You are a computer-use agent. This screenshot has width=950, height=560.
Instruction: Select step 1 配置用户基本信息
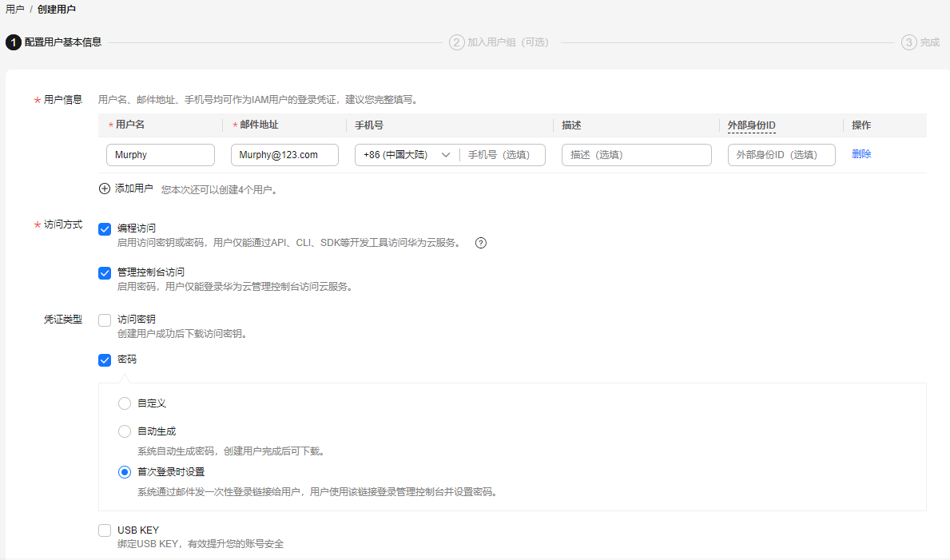54,42
